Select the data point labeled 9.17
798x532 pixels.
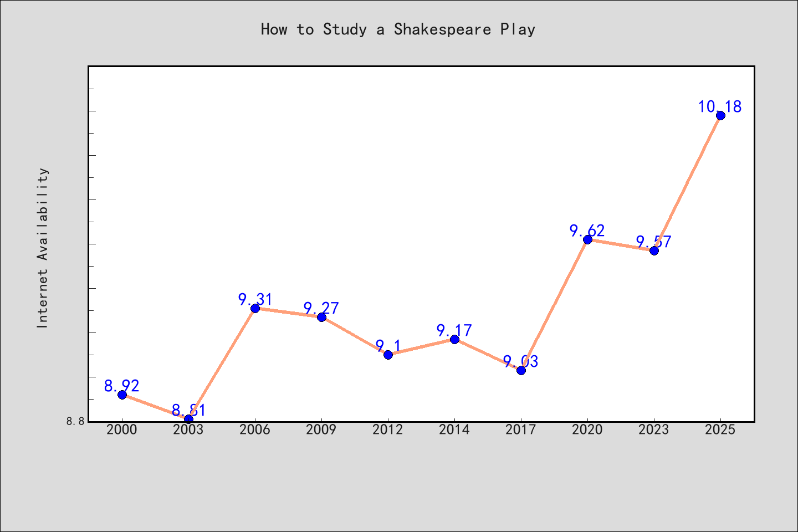(454, 339)
